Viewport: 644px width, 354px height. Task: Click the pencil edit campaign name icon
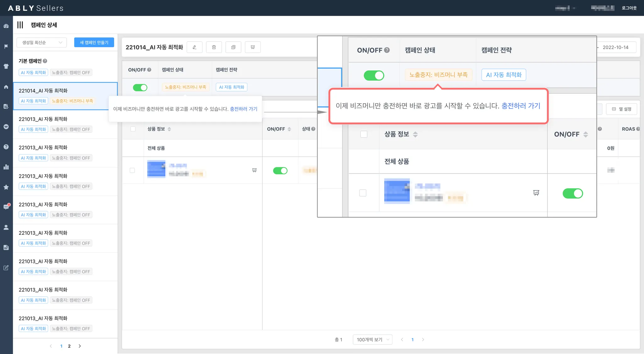coord(194,47)
